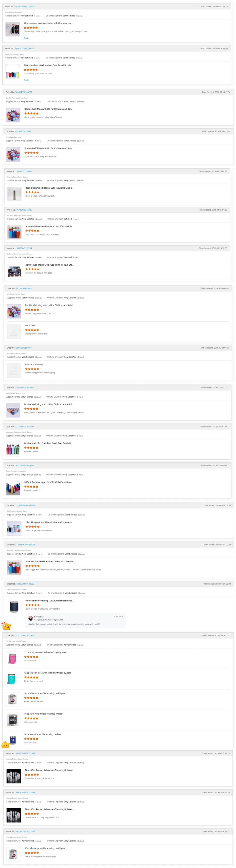
Task: Reply to Diana Casey's wine bottle review
Action: point(26,38)
